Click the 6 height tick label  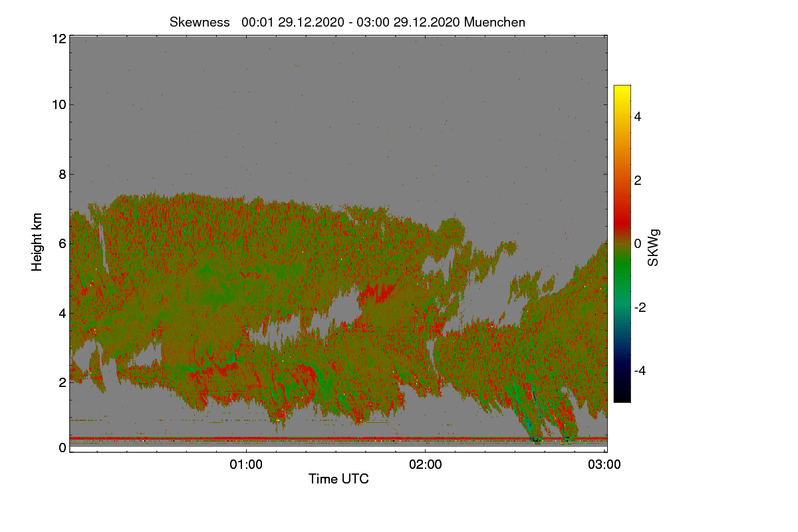[63, 243]
